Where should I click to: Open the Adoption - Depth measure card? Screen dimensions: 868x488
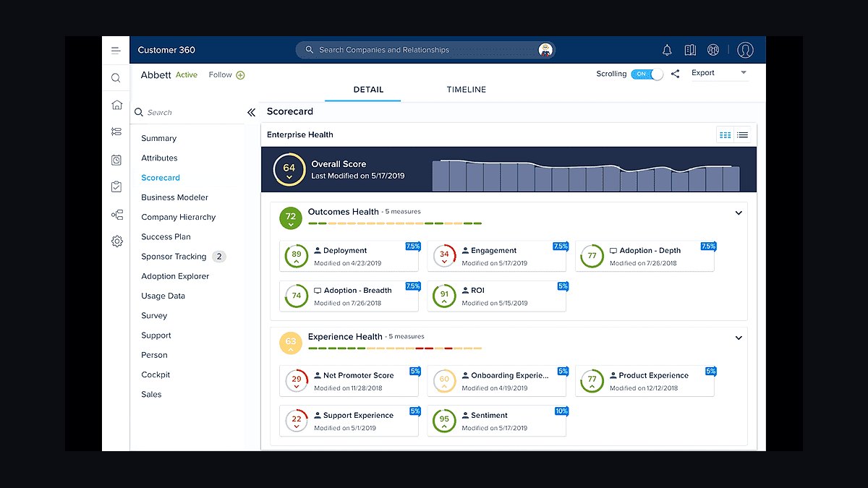click(x=644, y=256)
